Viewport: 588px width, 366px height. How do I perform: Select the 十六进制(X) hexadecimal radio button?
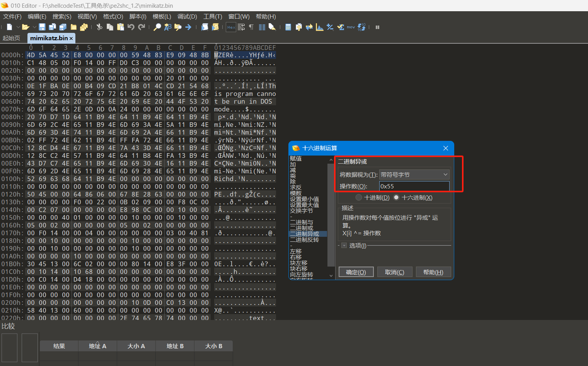(396, 198)
